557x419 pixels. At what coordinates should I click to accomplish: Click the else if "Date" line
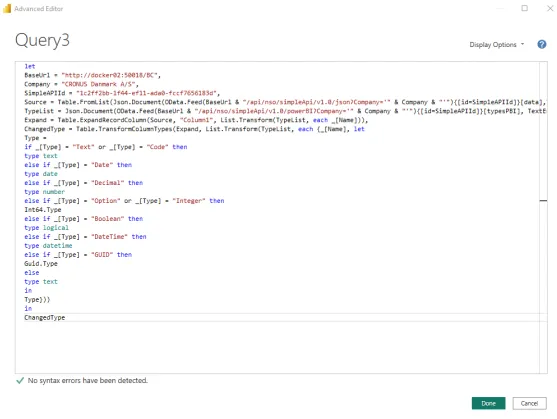point(78,165)
